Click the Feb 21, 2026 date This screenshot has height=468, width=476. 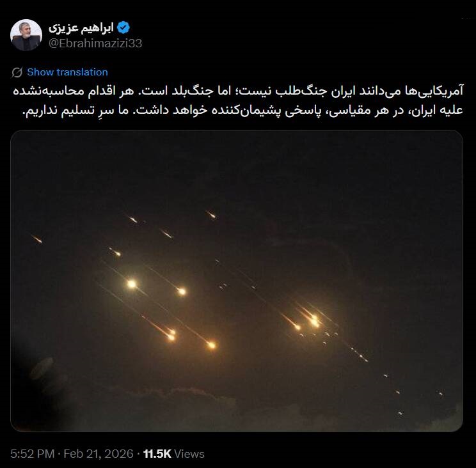pos(99,454)
